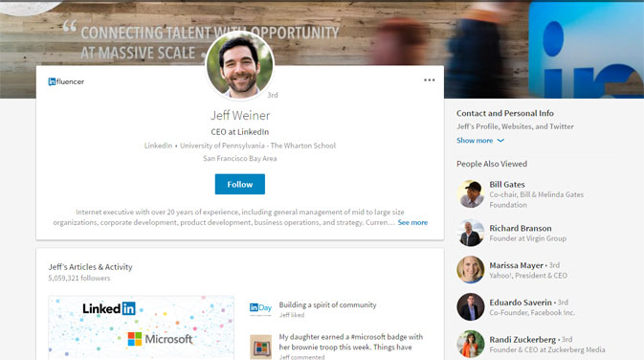The height and width of the screenshot is (360, 644).
Task: Click Jeff's Articles & Activity heading
Action: 90,267
